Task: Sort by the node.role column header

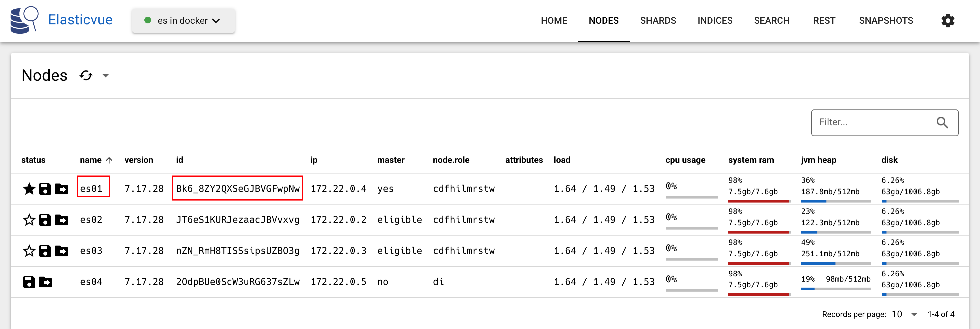Action: point(451,160)
